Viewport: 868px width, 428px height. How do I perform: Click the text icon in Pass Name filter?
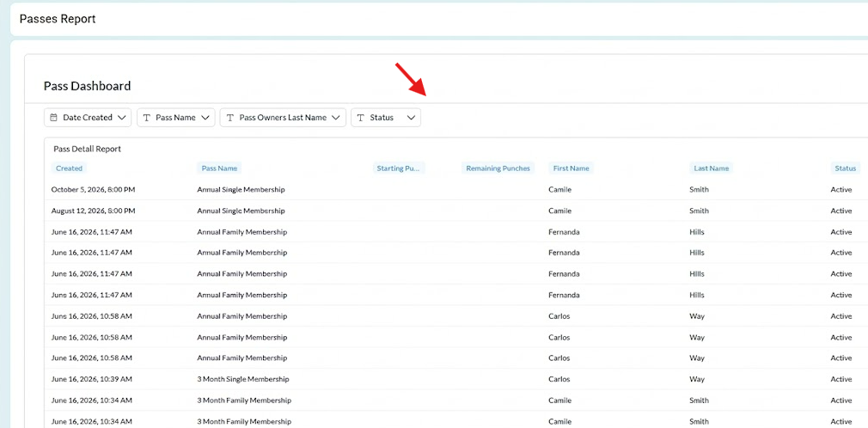tap(147, 118)
